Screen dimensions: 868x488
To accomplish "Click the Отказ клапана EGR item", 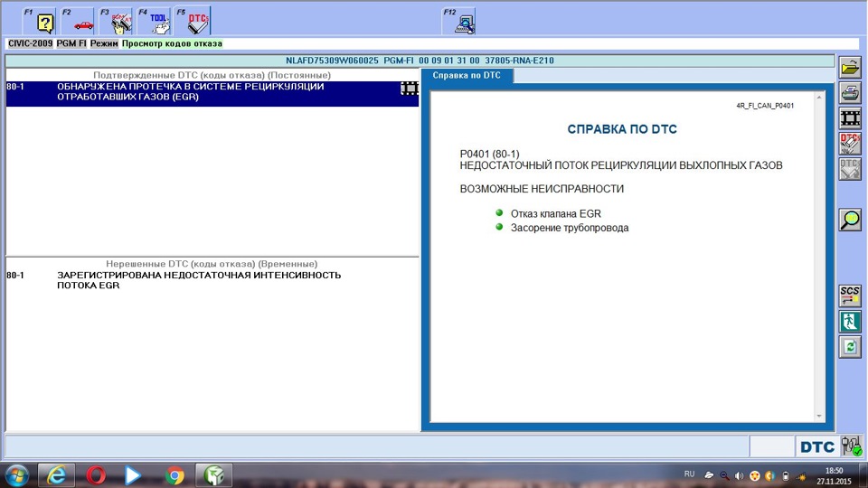I will (556, 213).
